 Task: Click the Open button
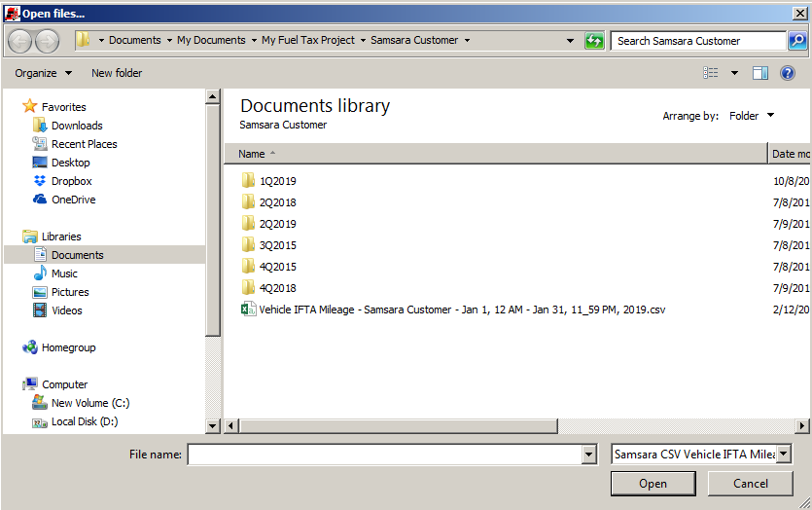pyautogui.click(x=653, y=484)
